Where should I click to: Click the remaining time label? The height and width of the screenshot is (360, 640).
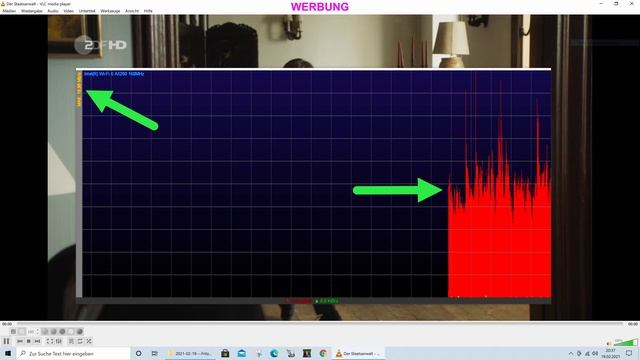[x=632, y=324]
